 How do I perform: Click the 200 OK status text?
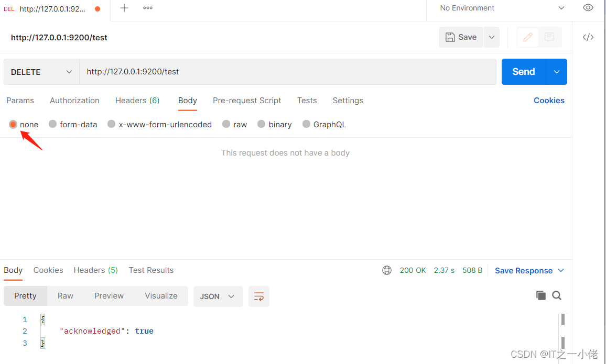coord(413,270)
